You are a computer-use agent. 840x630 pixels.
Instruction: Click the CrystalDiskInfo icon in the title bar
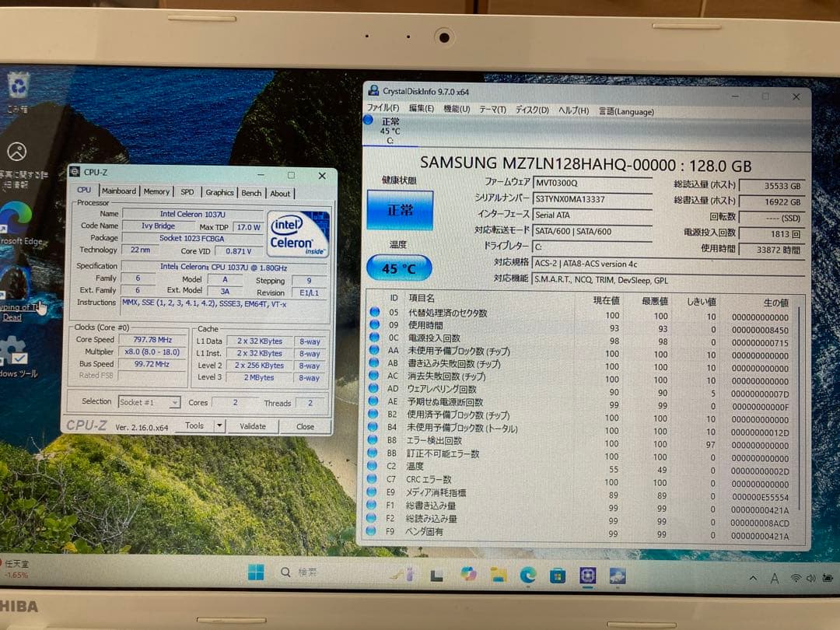click(x=374, y=91)
